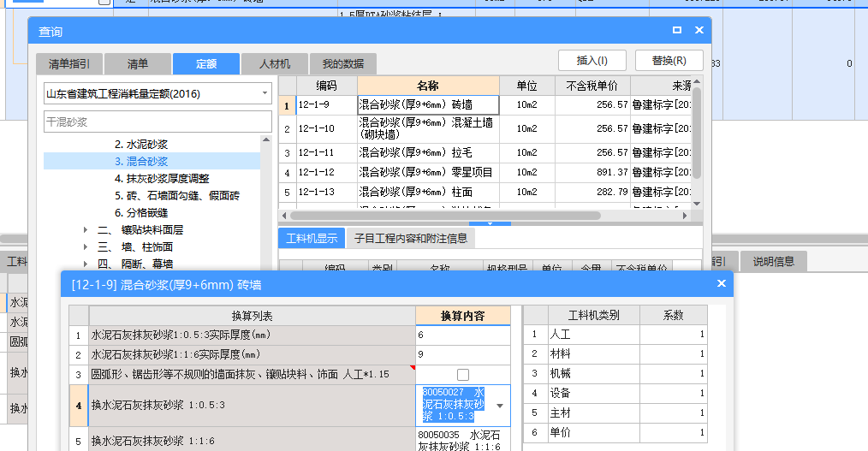The height and width of the screenshot is (451, 868).
Task: Maximize the 查询 dialog window
Action: tap(677, 30)
